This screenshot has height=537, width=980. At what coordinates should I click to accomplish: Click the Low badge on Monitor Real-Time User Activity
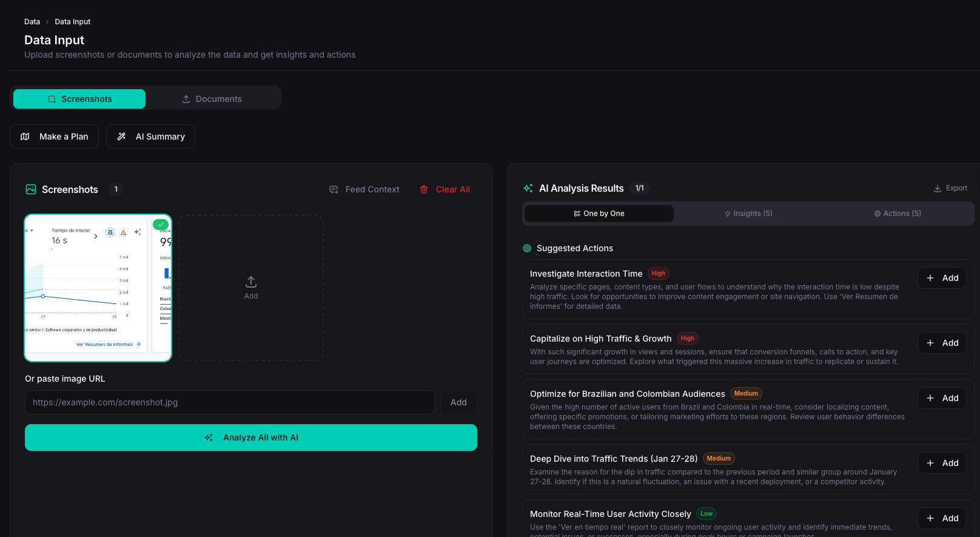coord(706,514)
